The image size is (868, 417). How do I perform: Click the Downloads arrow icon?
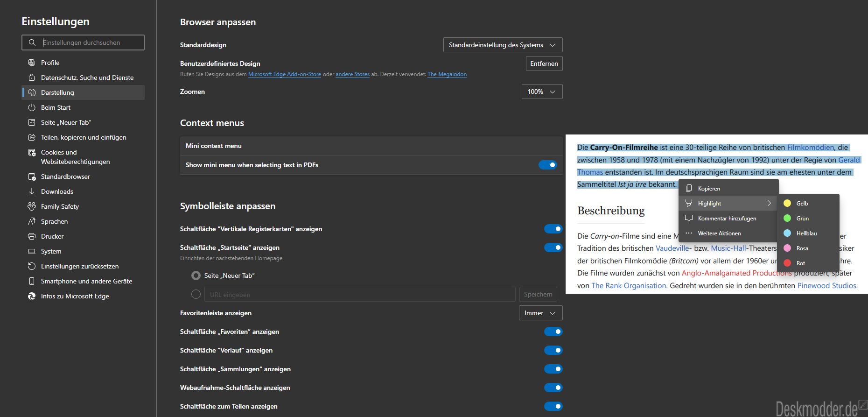[32, 191]
